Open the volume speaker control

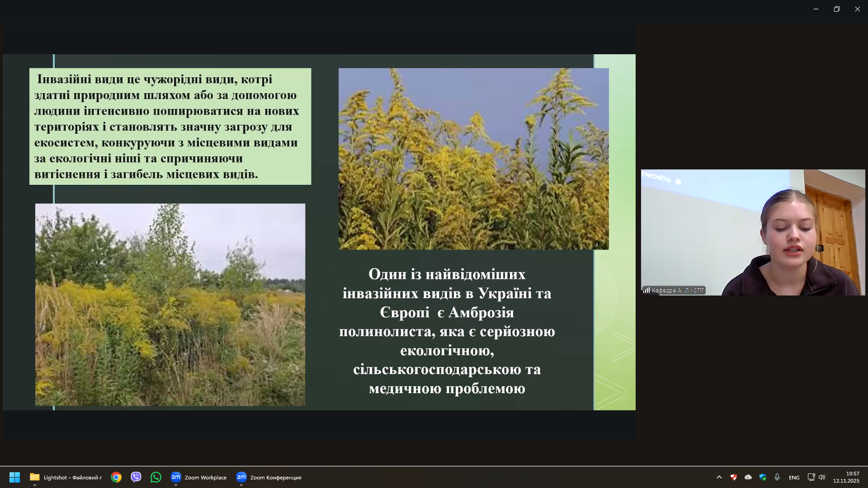822,477
